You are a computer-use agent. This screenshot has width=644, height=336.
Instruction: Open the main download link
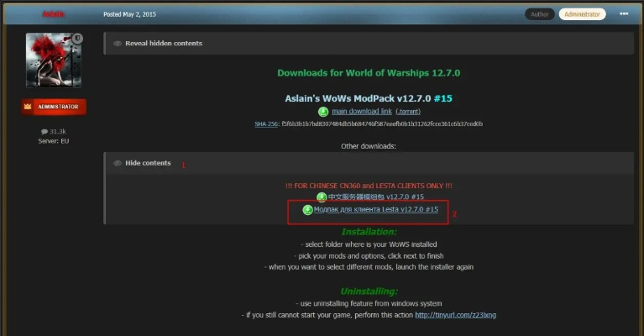pyautogui.click(x=362, y=112)
